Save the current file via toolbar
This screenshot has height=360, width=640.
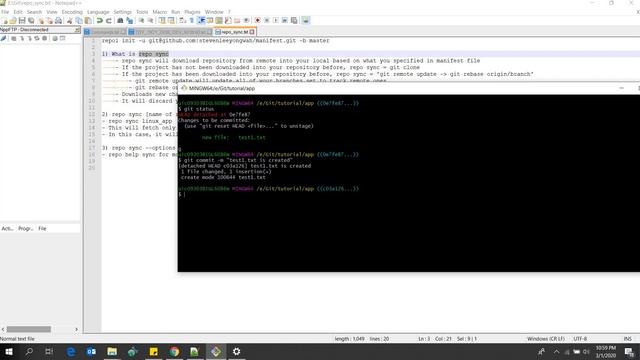tap(22, 20)
